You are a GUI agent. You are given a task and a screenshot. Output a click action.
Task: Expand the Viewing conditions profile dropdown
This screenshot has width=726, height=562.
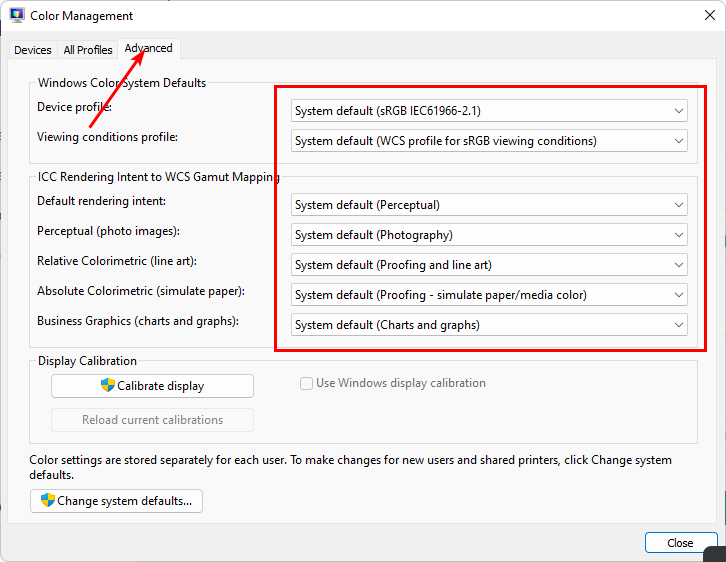coord(489,141)
